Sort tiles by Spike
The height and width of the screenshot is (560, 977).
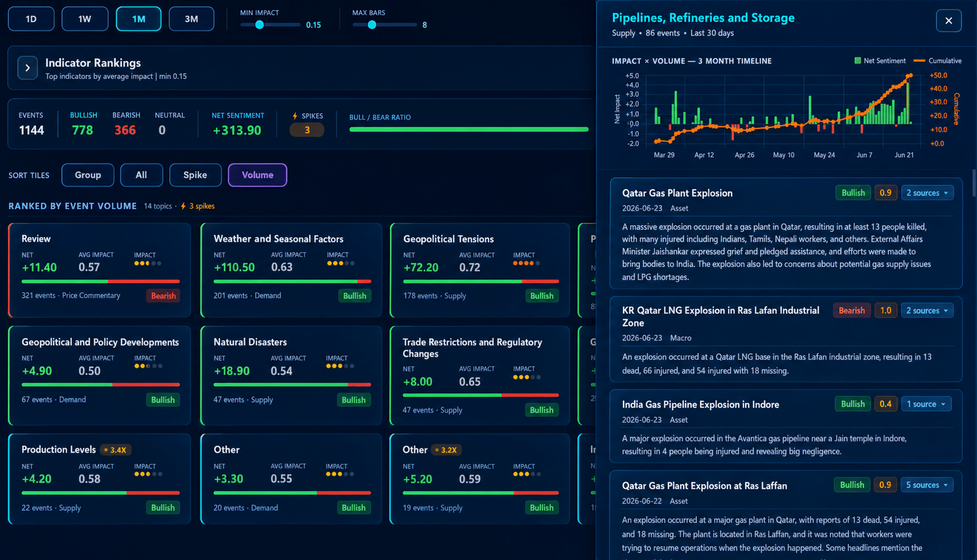coord(195,175)
